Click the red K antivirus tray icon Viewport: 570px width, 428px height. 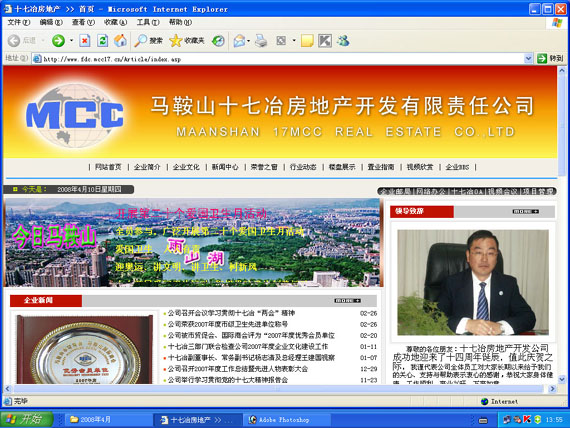tap(527, 420)
